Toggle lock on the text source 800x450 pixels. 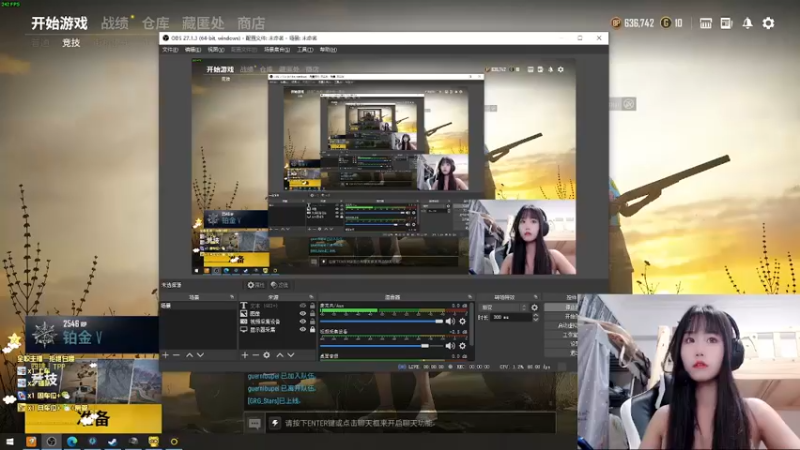click(x=312, y=306)
